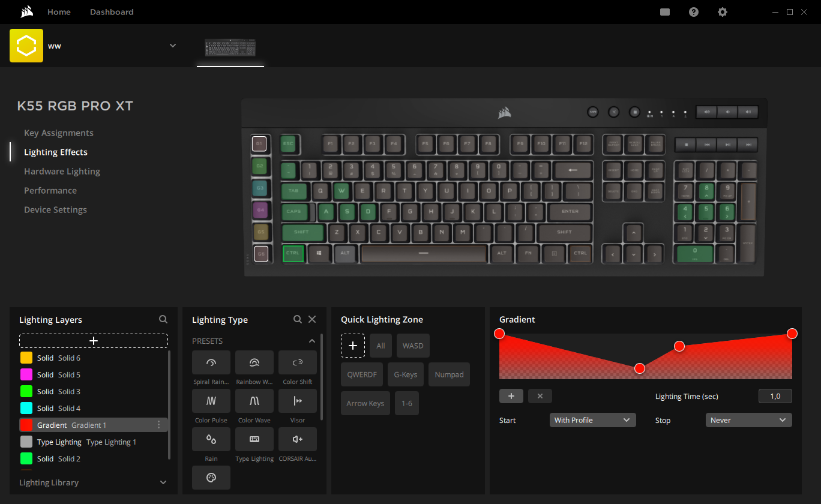
Task: Click the Lighting Type panel scrollbar
Action: click(322, 377)
